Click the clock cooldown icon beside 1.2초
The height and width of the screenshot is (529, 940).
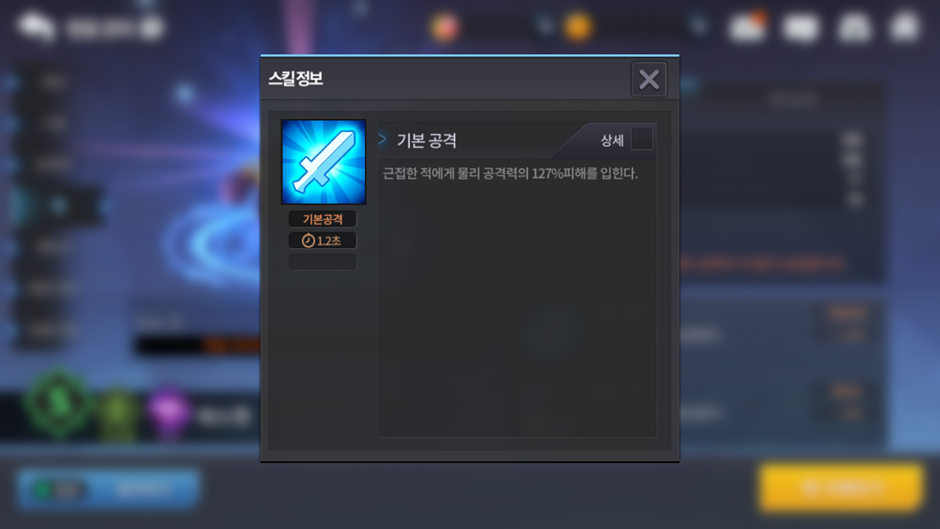(x=308, y=241)
